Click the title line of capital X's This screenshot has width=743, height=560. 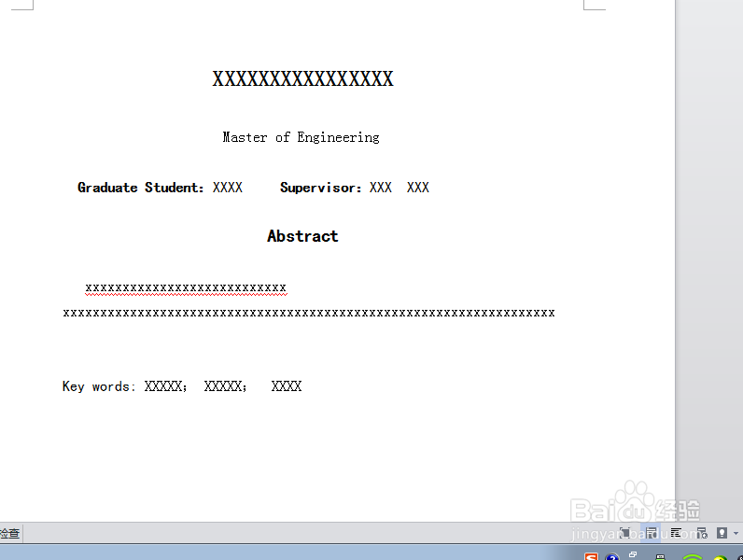(x=302, y=78)
